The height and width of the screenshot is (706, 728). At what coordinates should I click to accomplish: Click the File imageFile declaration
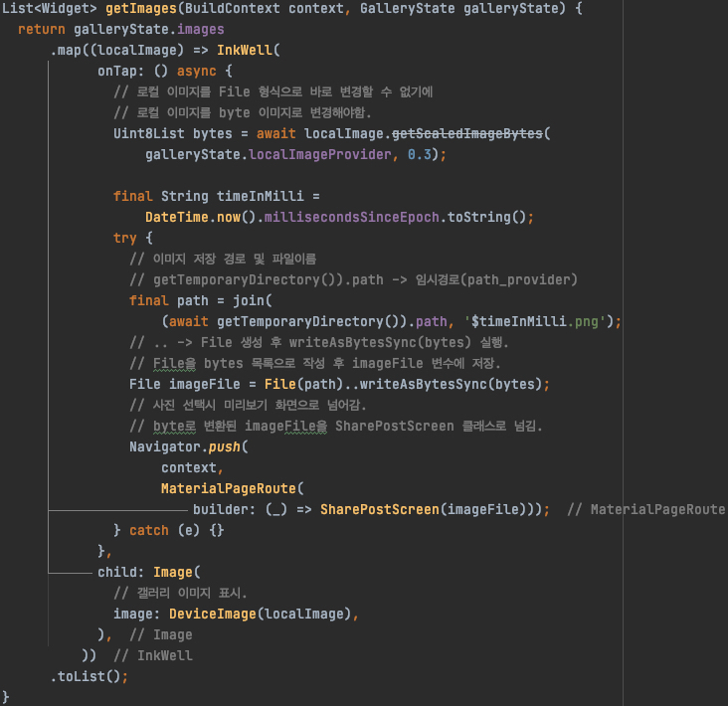pyautogui.click(x=184, y=385)
